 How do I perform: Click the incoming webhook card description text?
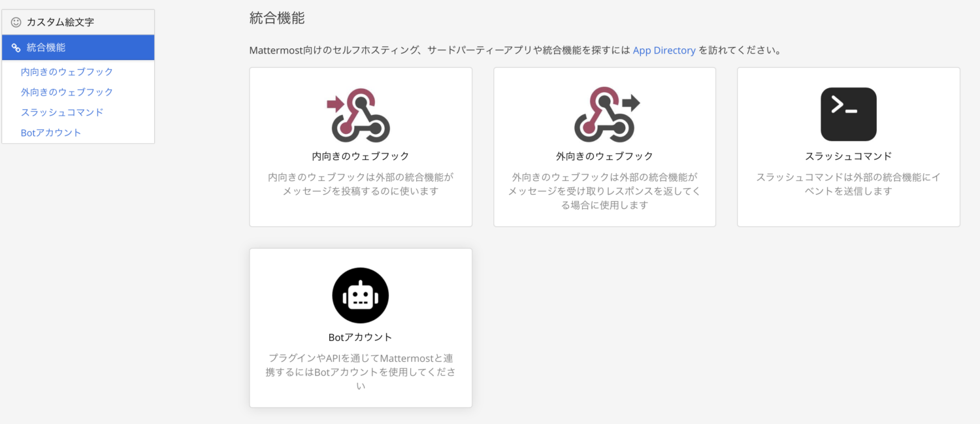click(x=361, y=184)
